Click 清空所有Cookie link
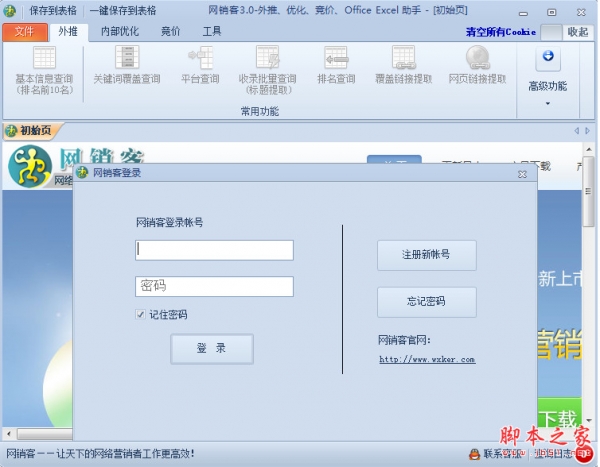The height and width of the screenshot is (467, 600). [501, 32]
